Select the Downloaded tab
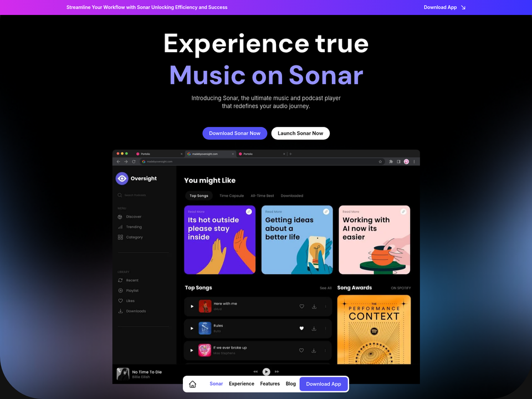The image size is (532, 399). [292, 196]
